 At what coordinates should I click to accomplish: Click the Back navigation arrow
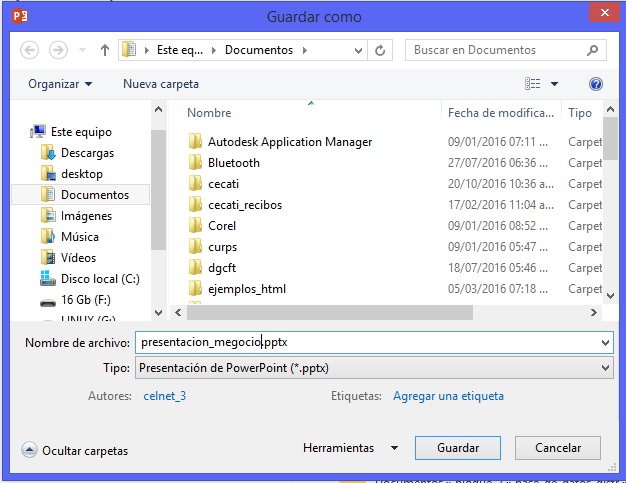29,50
